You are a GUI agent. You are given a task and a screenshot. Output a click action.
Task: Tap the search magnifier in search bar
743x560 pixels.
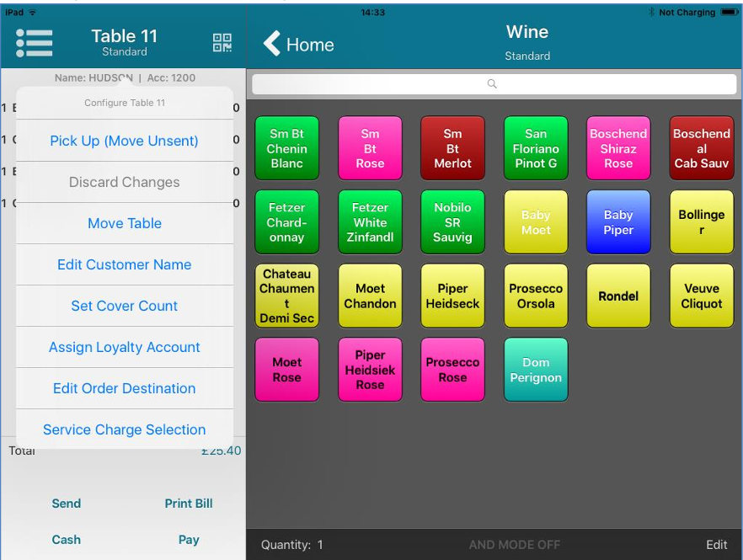493,84
